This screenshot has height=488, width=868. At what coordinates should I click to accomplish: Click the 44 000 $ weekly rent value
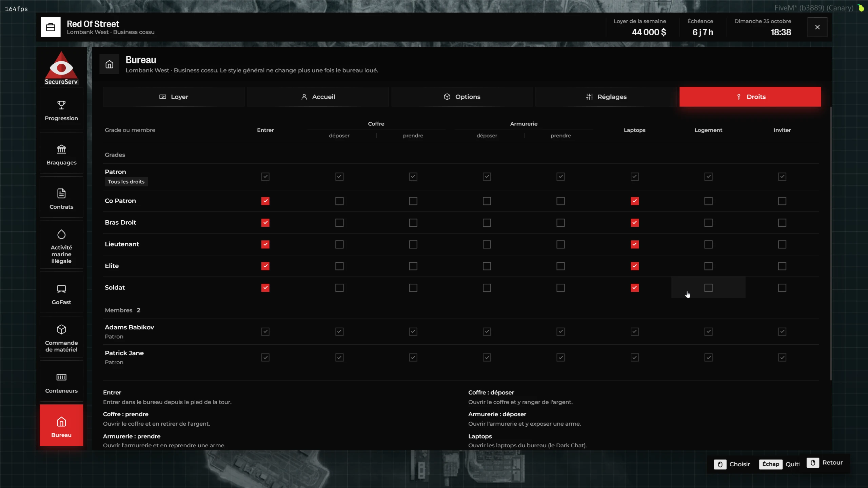tap(649, 32)
